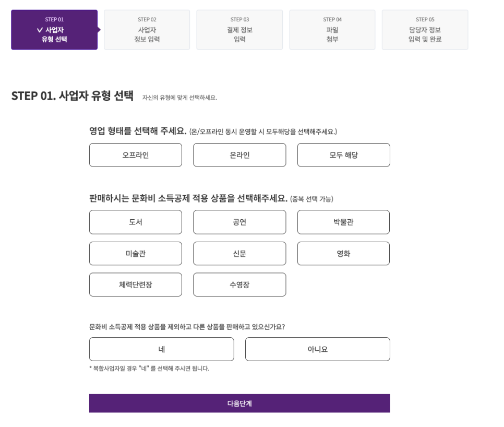This screenshot has height=427, width=504.
Task: Toggle the 공연 product option
Action: [x=239, y=222]
